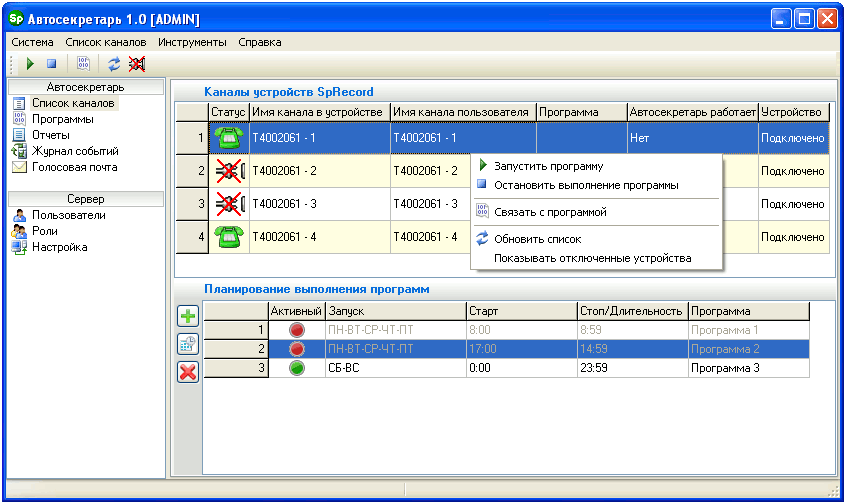The height and width of the screenshot is (504, 845).
Task: Open the 'Система' menu
Action: (33, 42)
